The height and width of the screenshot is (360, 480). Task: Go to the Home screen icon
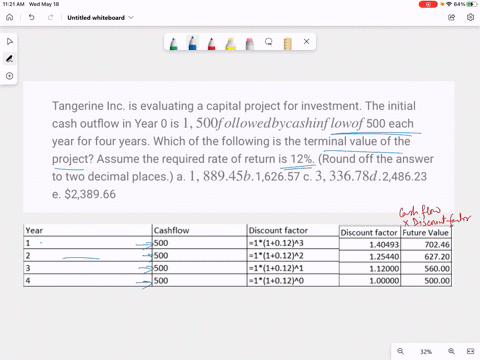point(10,17)
